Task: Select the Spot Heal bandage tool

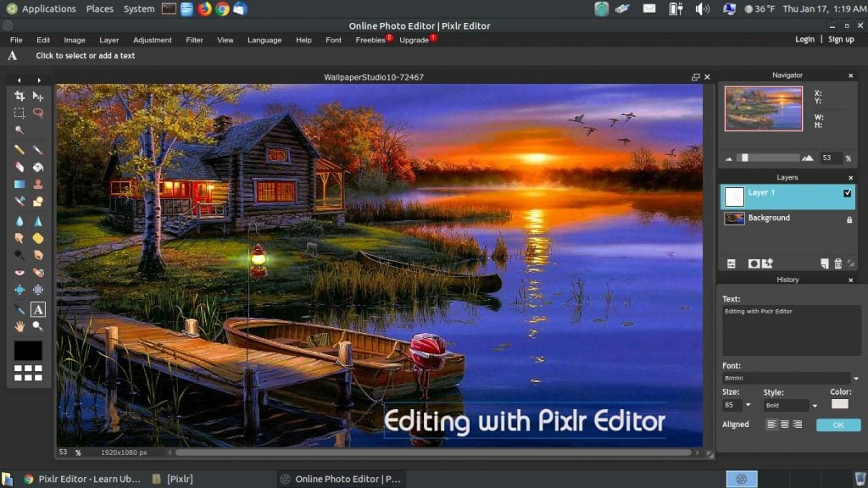Action: pos(37,272)
